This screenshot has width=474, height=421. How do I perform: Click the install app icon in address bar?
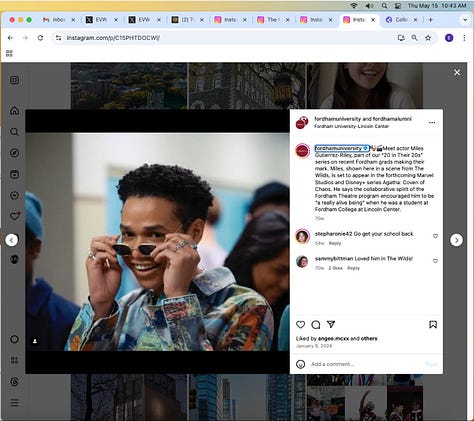click(401, 38)
